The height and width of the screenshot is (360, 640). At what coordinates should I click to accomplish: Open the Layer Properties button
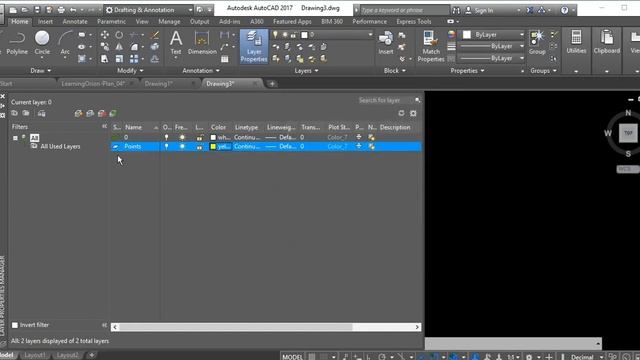pos(254,46)
